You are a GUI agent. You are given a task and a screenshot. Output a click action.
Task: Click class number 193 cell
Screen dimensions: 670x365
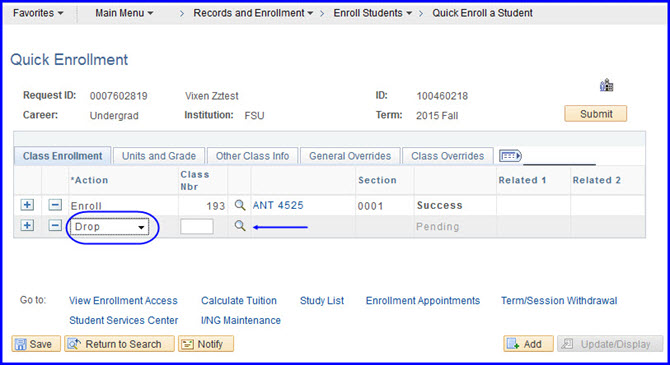(x=216, y=206)
